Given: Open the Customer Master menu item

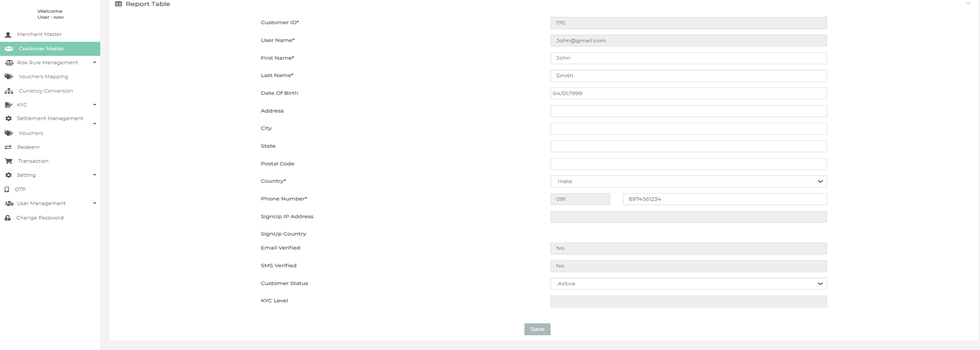Looking at the screenshot, I should pyautogui.click(x=42, y=49).
